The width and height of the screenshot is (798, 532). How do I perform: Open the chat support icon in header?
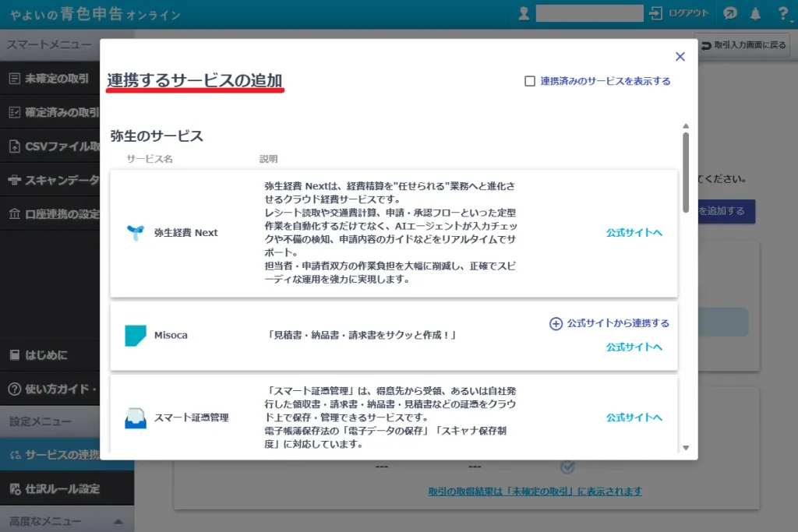click(729, 13)
